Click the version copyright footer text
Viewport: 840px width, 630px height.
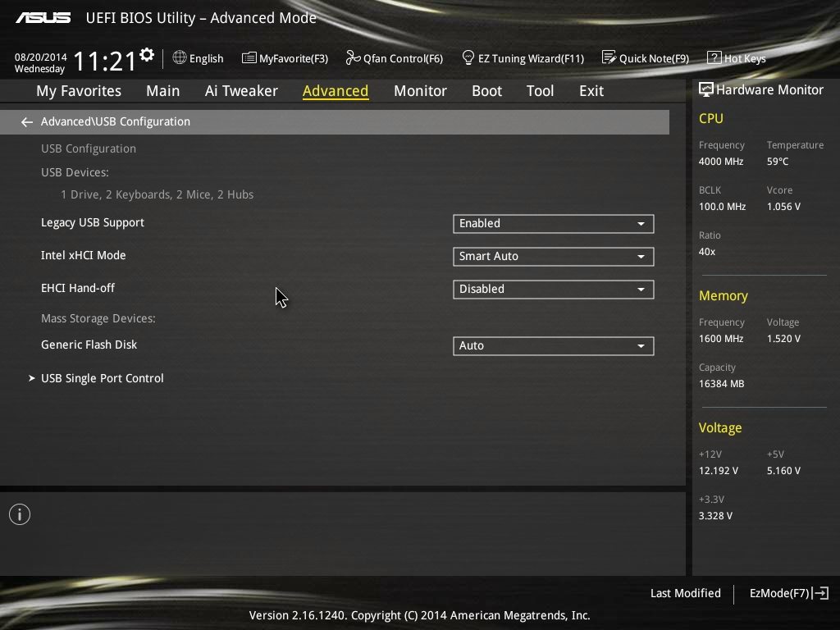[x=419, y=615]
